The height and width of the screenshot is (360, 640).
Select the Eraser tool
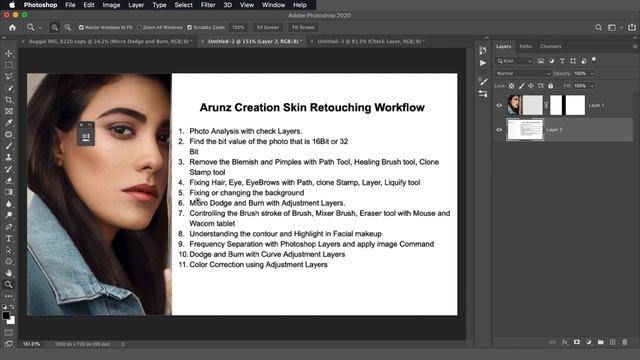tap(9, 180)
